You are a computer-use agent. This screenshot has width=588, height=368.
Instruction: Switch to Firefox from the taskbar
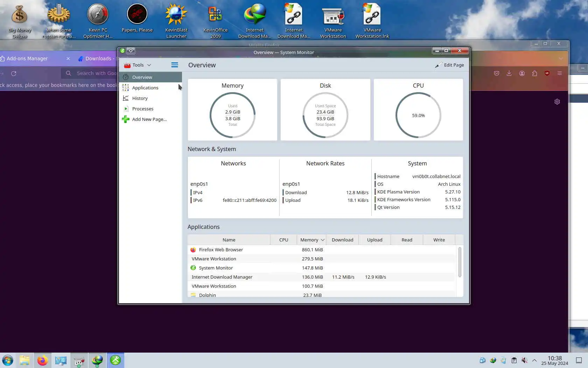(x=42, y=360)
